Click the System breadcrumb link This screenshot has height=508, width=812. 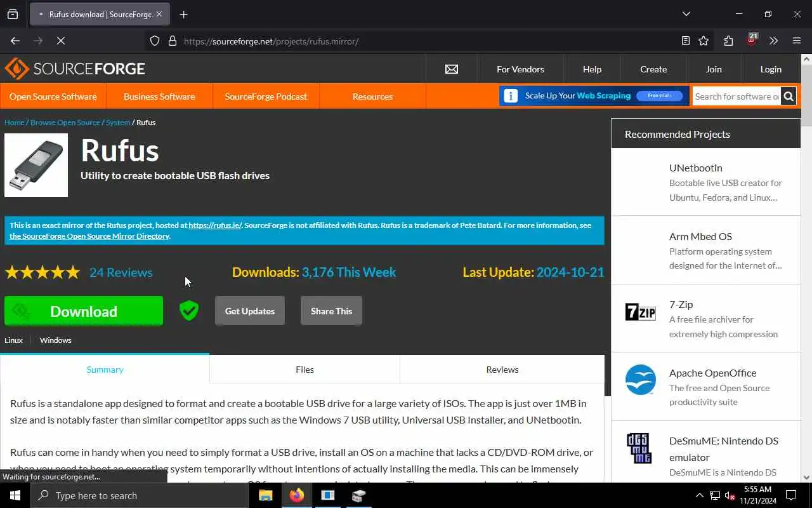pyautogui.click(x=118, y=122)
